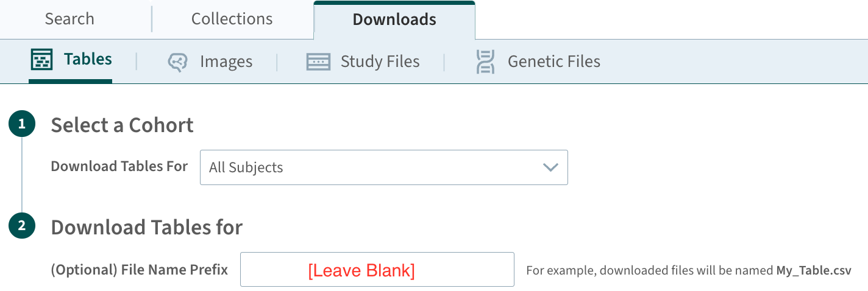Switch to the Search tab
Viewport: 868px width, 291px height.
coord(69,19)
